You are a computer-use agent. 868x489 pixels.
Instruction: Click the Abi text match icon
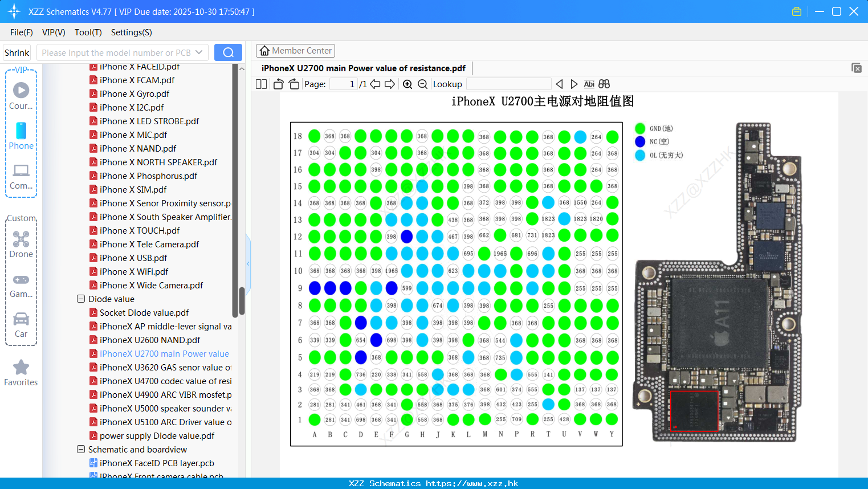point(589,84)
